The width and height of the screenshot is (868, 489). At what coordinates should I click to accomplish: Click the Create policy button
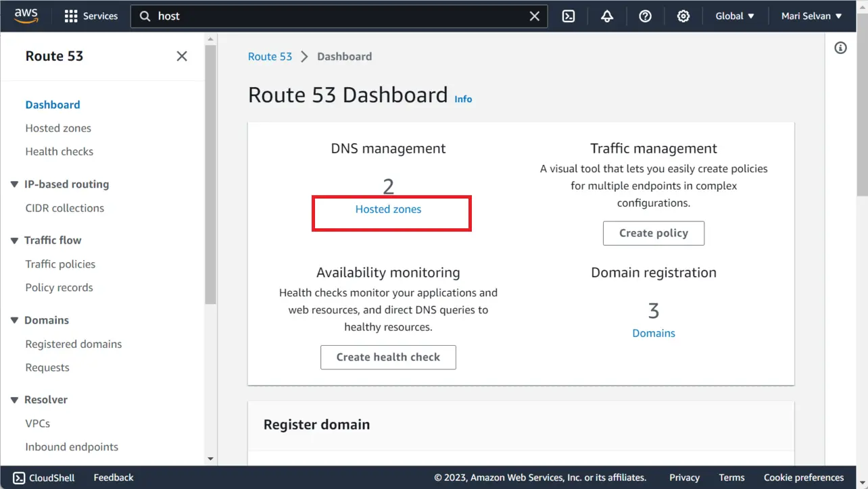(x=654, y=233)
